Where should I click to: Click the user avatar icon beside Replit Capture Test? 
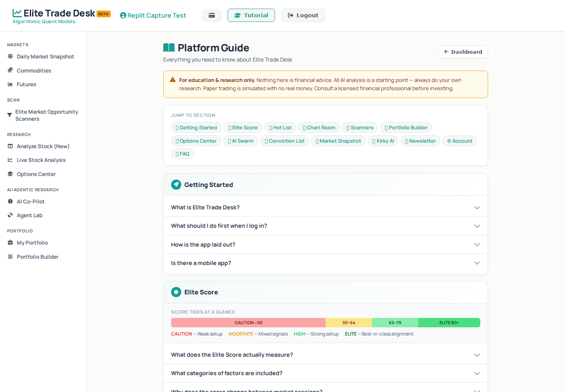[x=123, y=15]
